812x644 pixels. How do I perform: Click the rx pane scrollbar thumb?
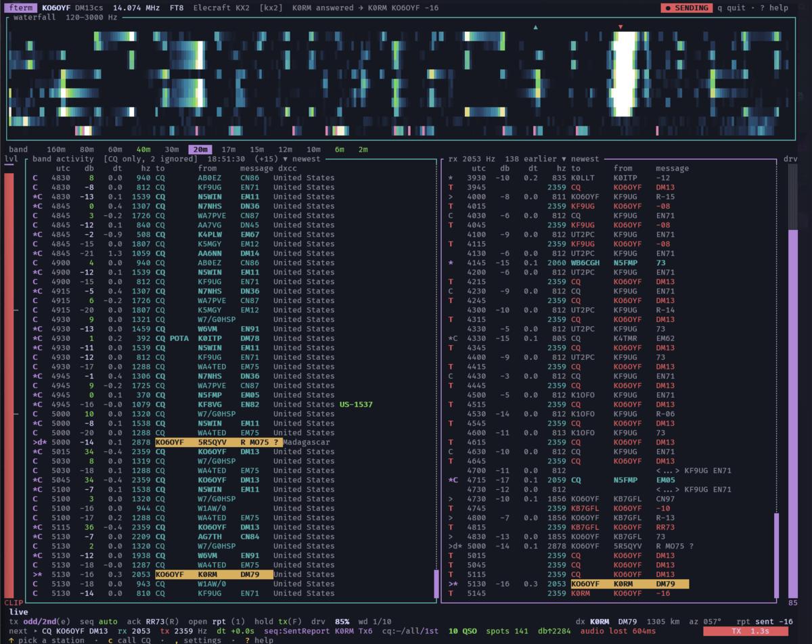coord(776,555)
